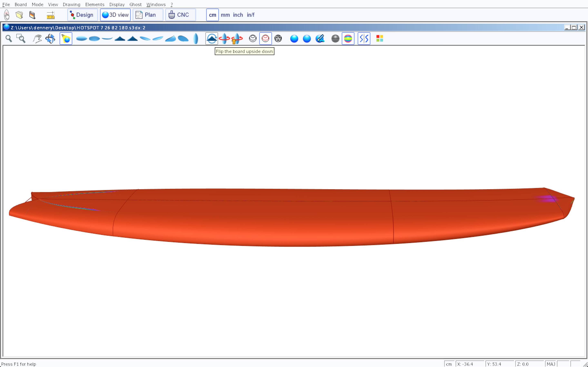
Task: Click the vertical board view icon
Action: click(196, 39)
